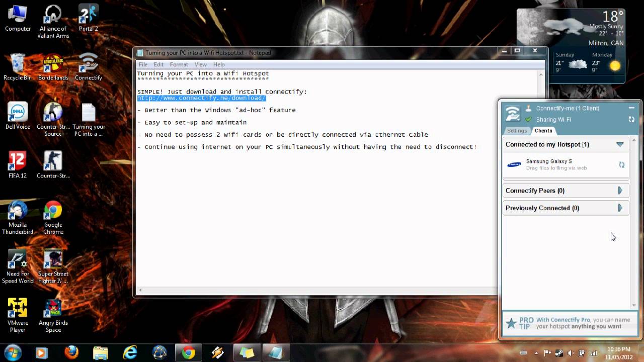Select the Angry Birds Space shortcut
The width and height of the screenshot is (644, 362).
click(53, 315)
